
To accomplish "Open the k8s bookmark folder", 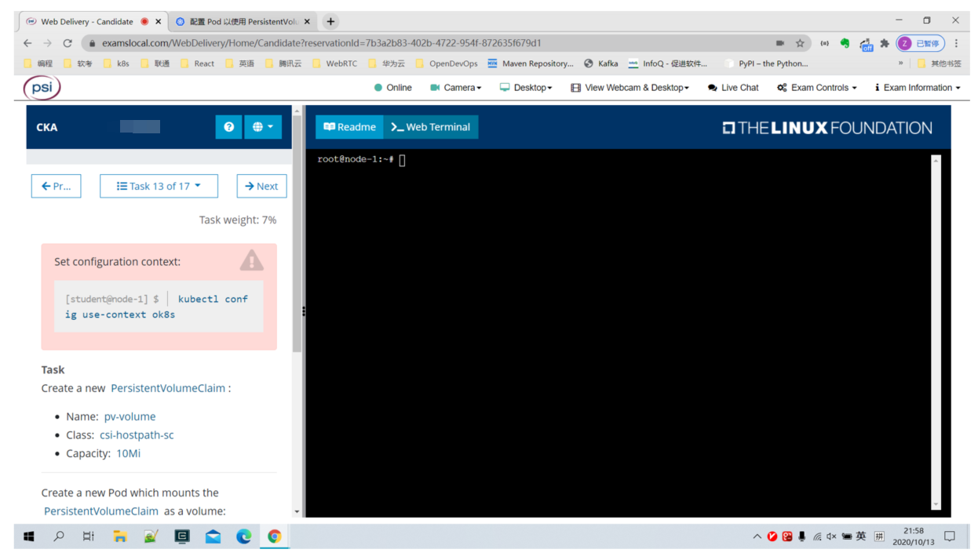I will (x=116, y=64).
